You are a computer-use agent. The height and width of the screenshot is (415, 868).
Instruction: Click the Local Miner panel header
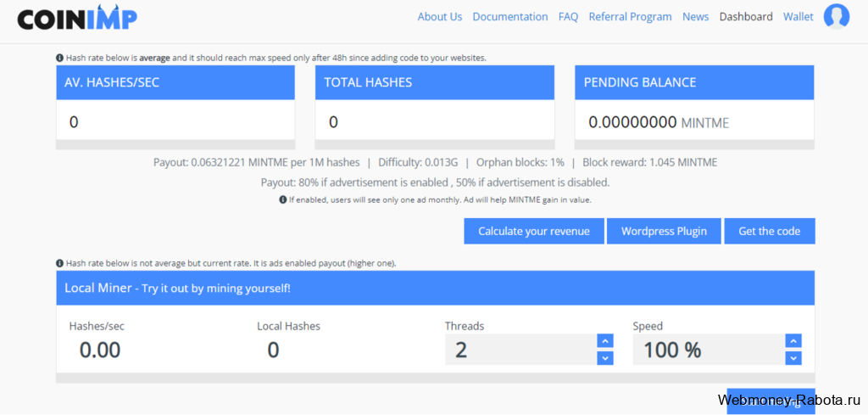435,288
